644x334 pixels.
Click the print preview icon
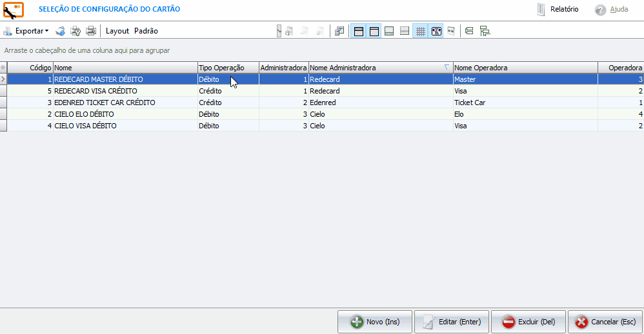61,31
